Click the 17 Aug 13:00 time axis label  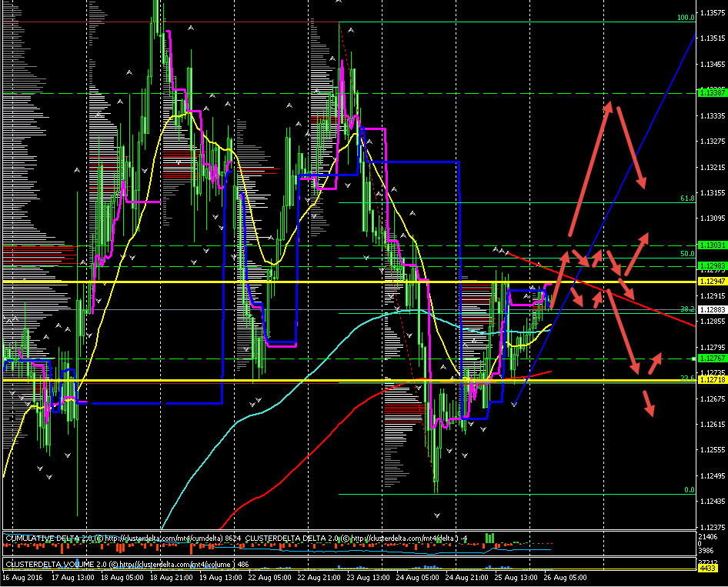(x=73, y=578)
